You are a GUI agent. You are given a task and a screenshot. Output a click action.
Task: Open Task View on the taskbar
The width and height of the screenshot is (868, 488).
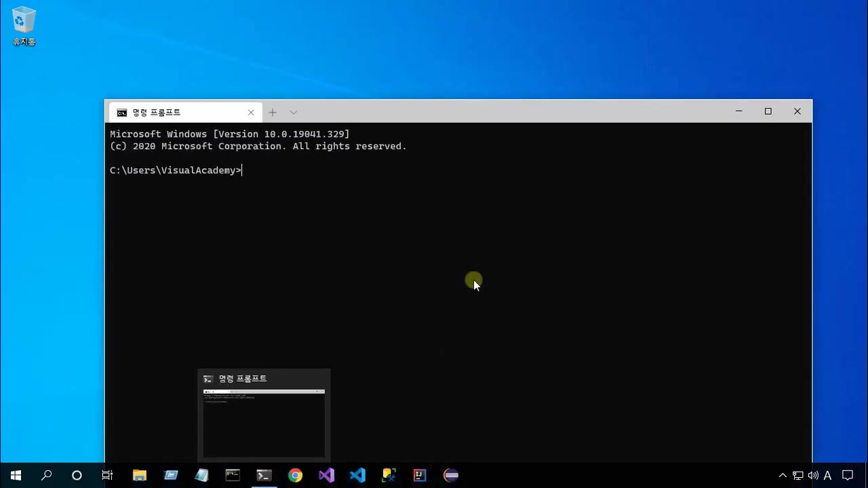click(x=107, y=475)
